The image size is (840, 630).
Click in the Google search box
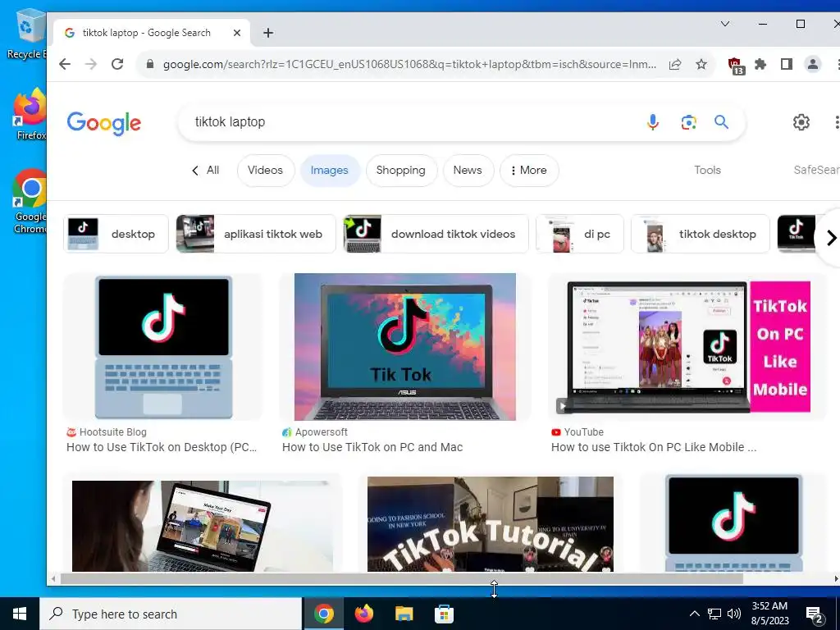(413, 122)
